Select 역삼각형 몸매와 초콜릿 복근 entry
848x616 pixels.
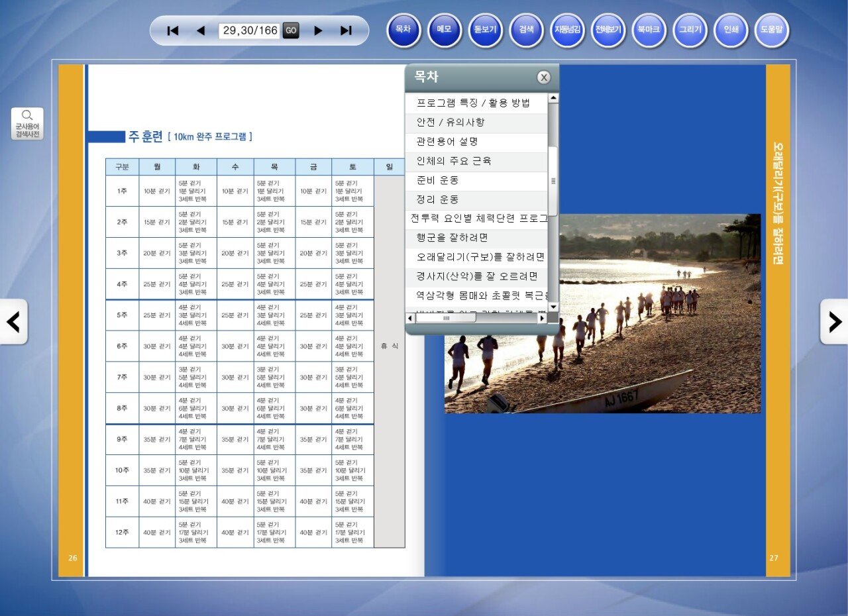476,295
